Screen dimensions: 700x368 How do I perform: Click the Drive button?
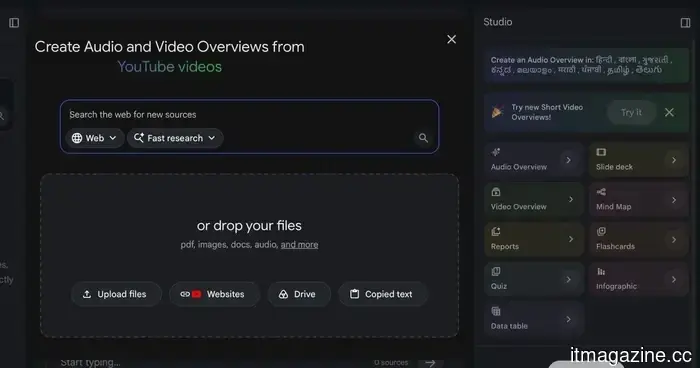pyautogui.click(x=299, y=294)
